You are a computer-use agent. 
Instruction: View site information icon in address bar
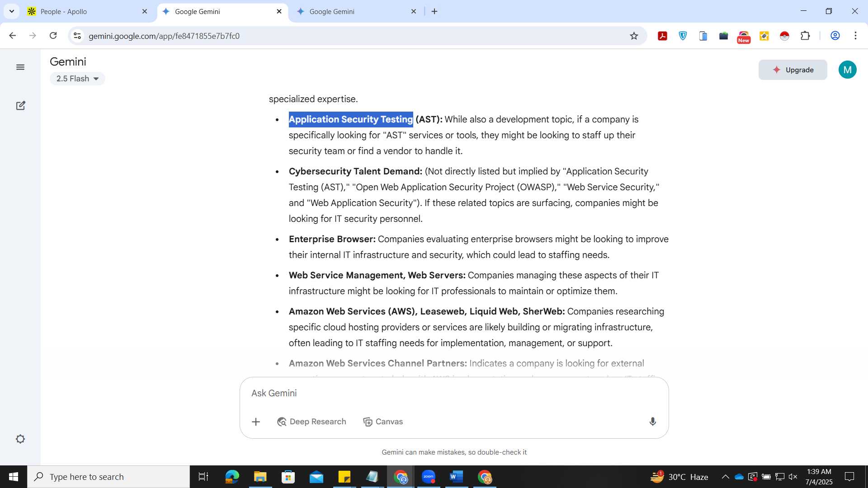(x=77, y=36)
